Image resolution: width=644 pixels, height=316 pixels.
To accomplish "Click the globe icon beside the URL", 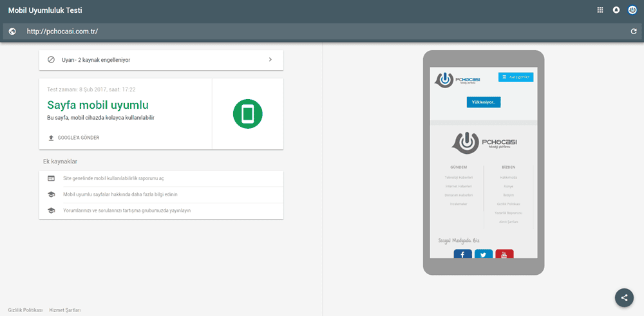I will [x=12, y=32].
